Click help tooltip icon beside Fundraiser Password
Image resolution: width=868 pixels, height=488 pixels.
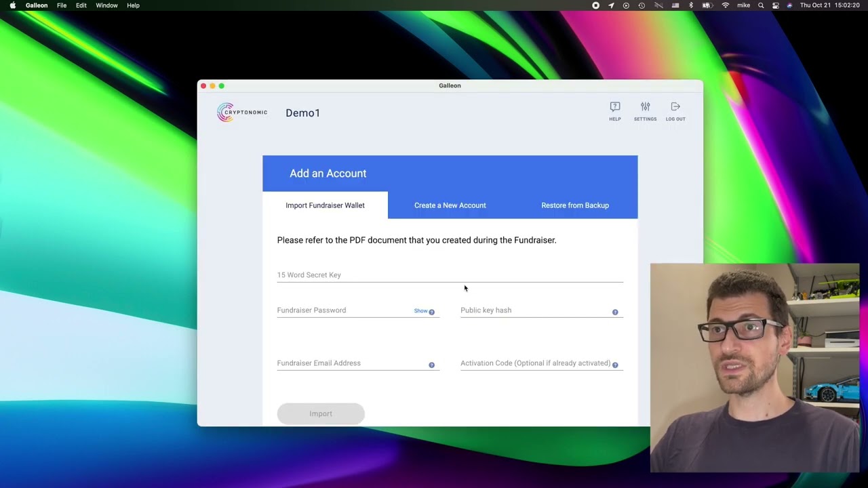click(x=431, y=312)
